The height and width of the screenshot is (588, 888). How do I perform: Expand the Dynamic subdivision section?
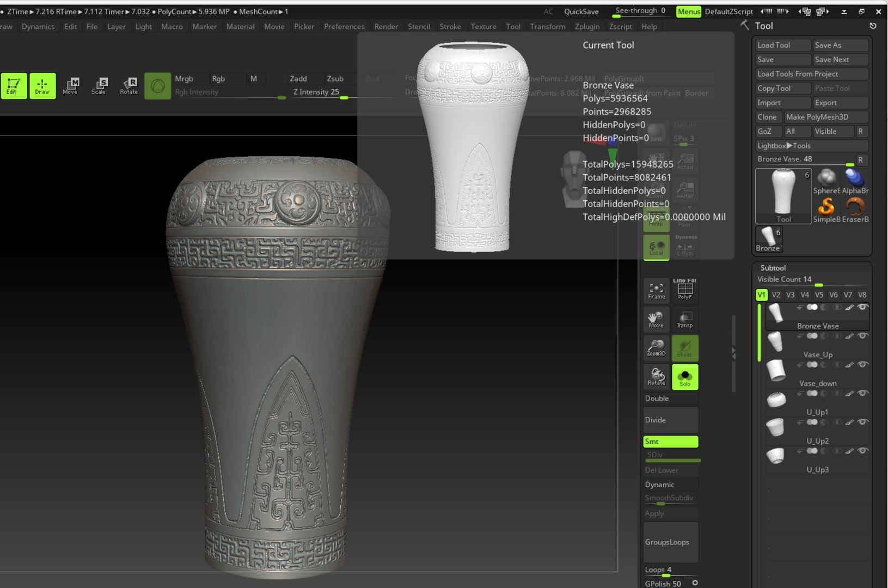click(x=670, y=485)
